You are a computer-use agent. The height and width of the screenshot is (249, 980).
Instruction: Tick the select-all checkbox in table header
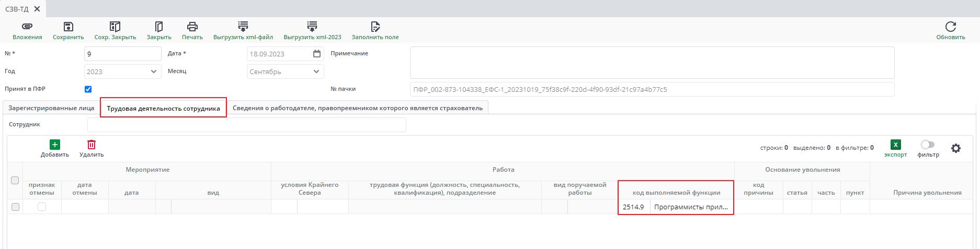point(15,181)
